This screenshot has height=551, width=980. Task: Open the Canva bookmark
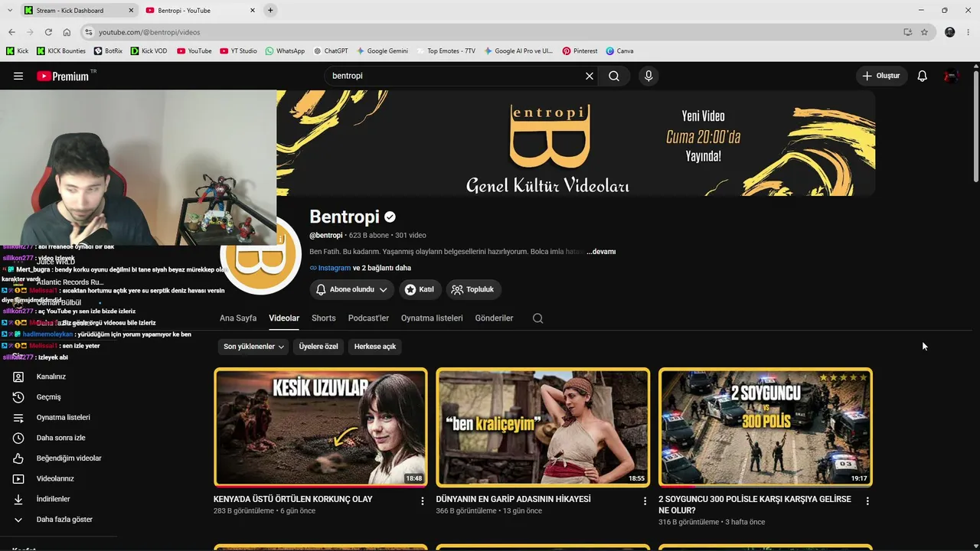click(619, 51)
